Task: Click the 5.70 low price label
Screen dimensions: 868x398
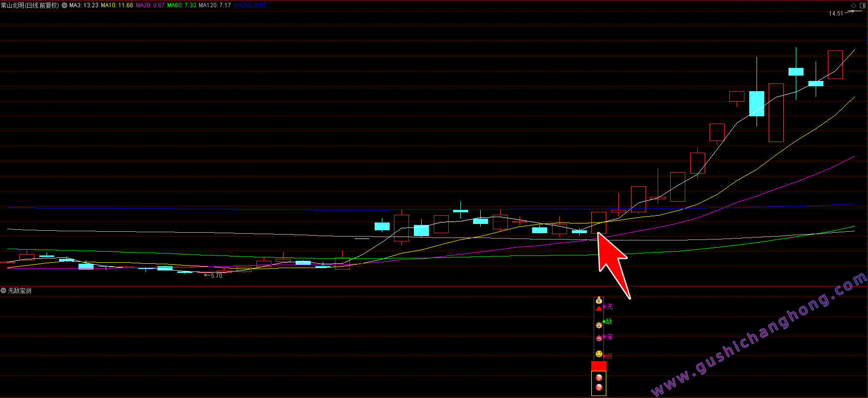Action: [217, 275]
